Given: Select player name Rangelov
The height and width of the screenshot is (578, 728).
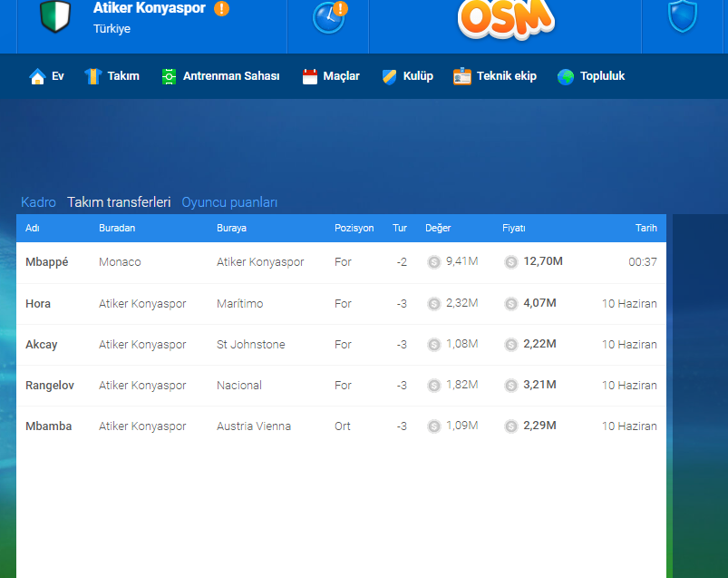Looking at the screenshot, I should pos(50,386).
